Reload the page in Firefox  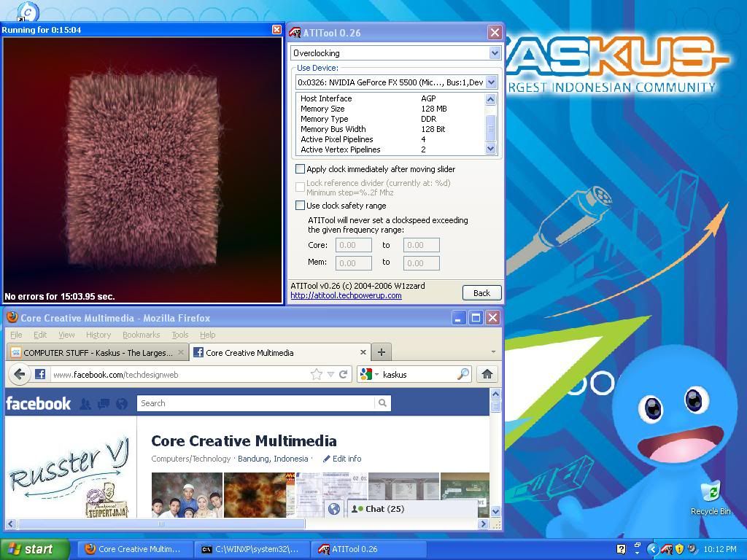(343, 374)
